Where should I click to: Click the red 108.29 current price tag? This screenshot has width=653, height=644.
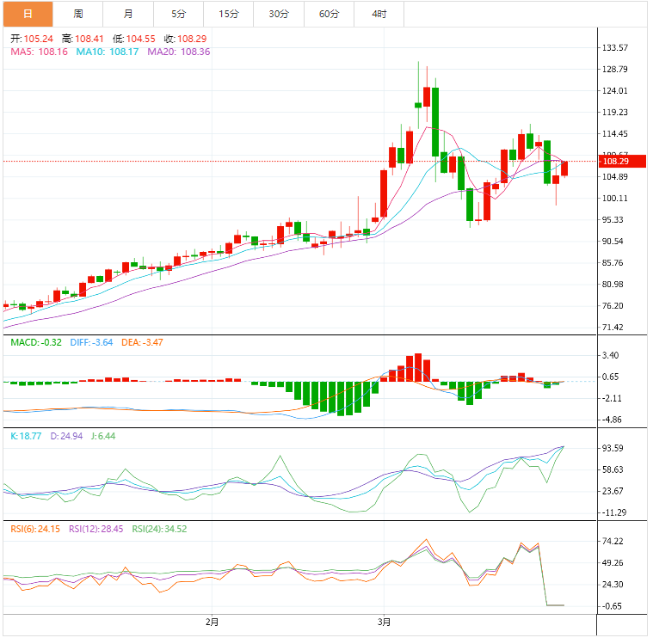click(x=617, y=161)
